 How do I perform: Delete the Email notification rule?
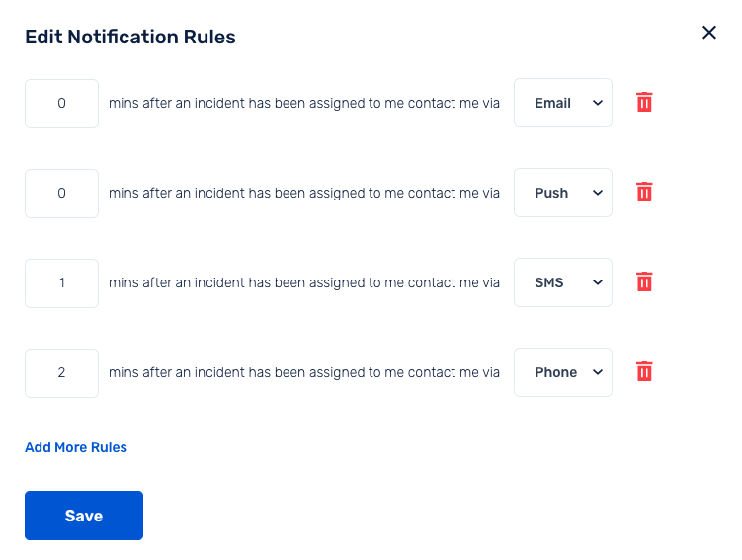644,103
